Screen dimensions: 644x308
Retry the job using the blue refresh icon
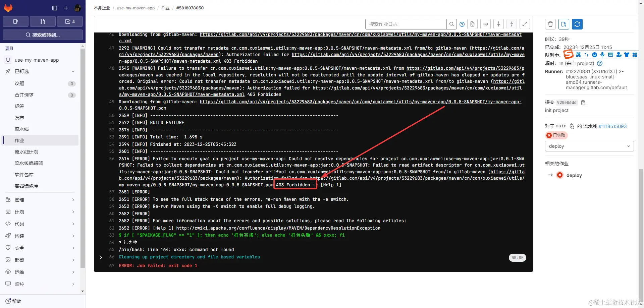[578, 24]
